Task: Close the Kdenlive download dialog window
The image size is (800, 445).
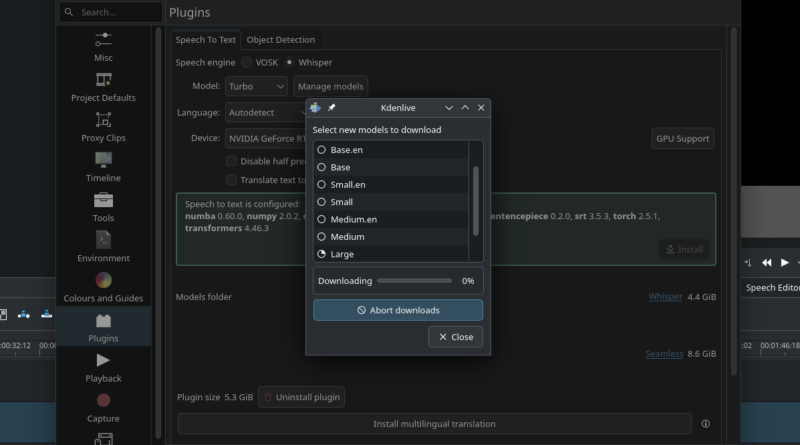Action: tap(481, 108)
